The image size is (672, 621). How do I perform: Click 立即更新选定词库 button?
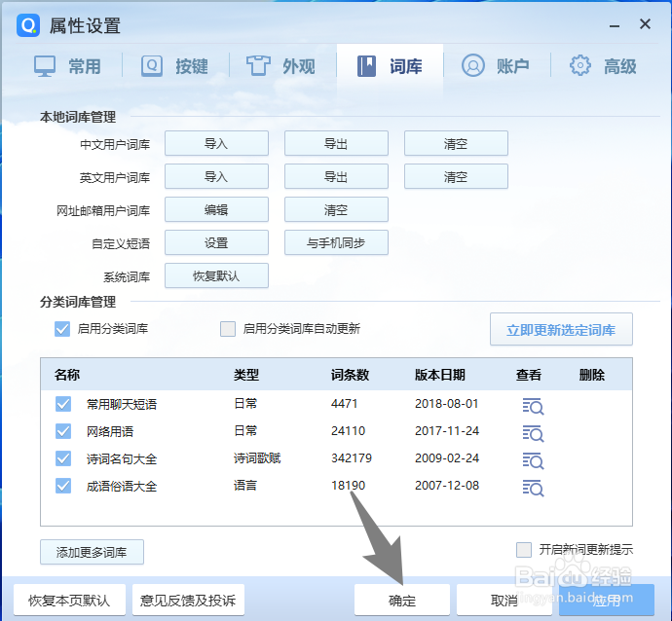point(561,329)
